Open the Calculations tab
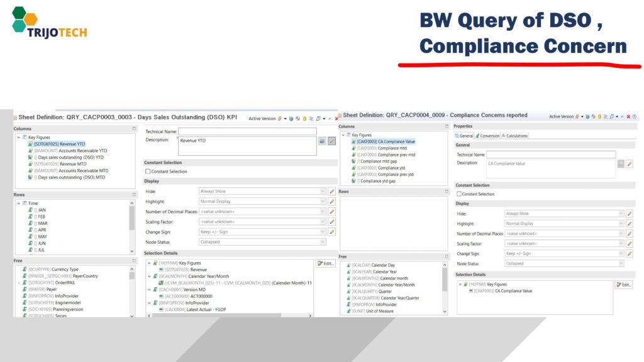Image resolution: width=644 pixels, height=362 pixels. [514, 136]
